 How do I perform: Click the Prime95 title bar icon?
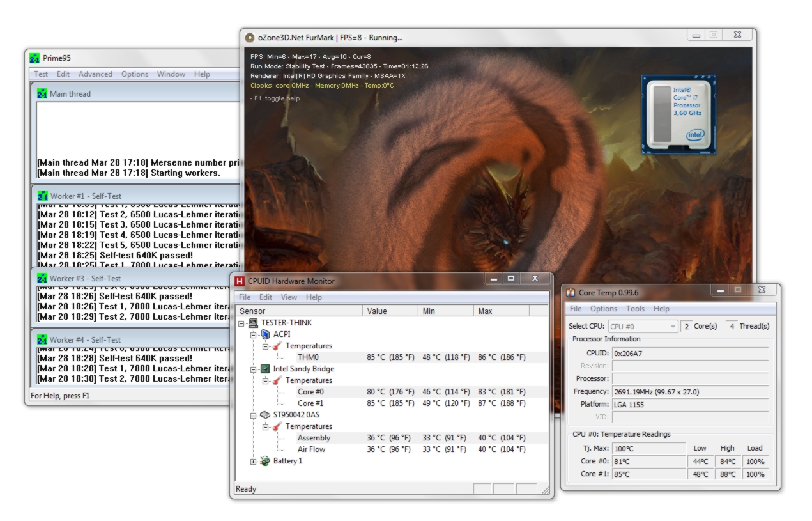click(34, 58)
